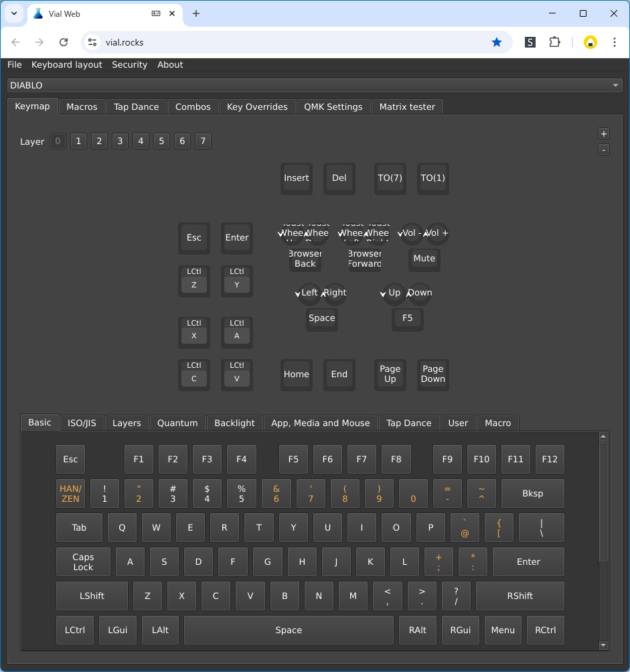The image size is (630, 672).
Task: Select the TO(7) key in keymap
Action: point(390,178)
